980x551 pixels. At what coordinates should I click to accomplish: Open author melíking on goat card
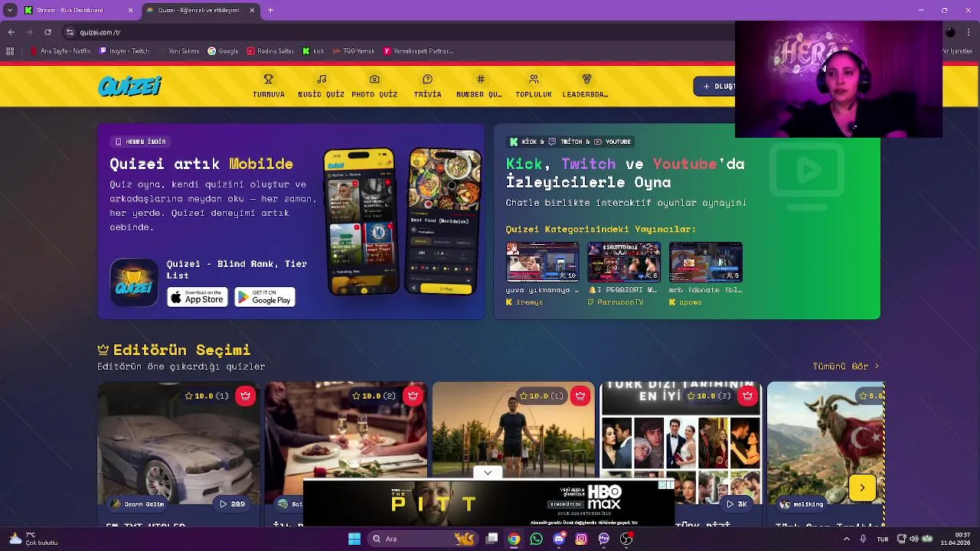[802, 504]
